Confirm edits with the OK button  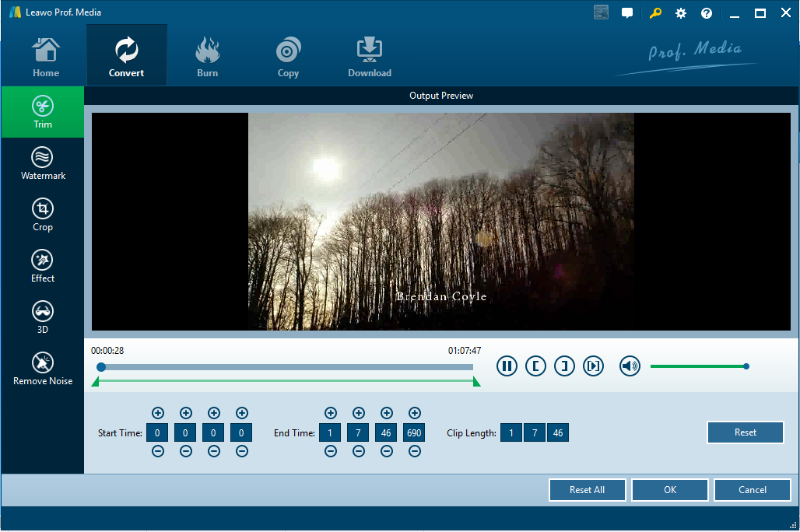click(x=670, y=490)
